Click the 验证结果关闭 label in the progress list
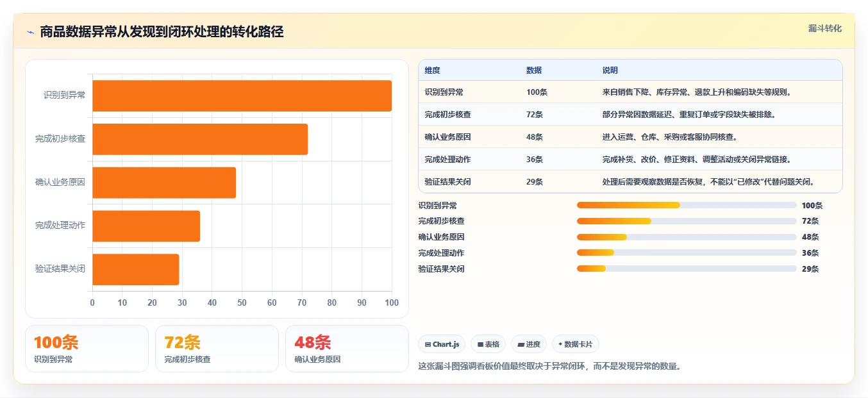This screenshot has height=398, width=868. tap(442, 269)
